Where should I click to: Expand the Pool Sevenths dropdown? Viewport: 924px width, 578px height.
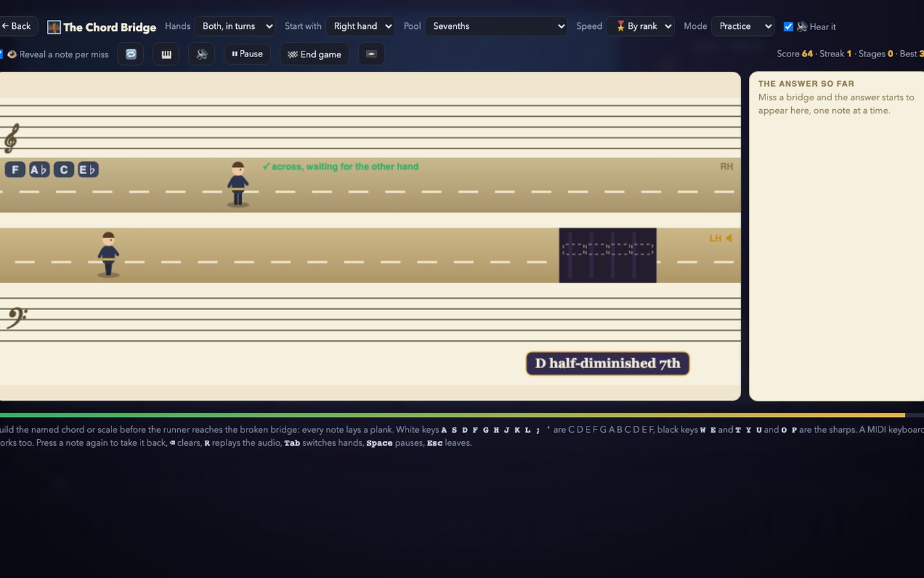coord(496,26)
